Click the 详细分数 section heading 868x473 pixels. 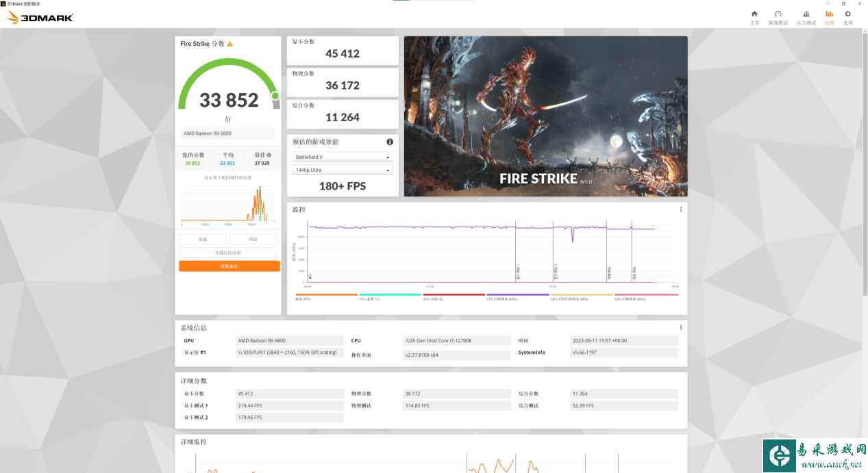coord(193,381)
